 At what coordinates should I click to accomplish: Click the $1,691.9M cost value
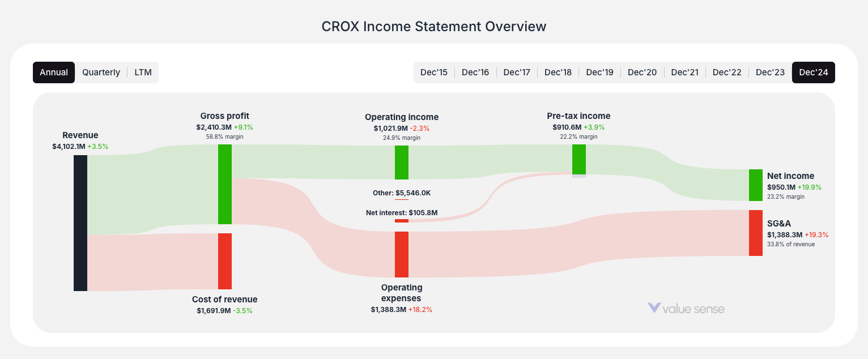coord(214,310)
